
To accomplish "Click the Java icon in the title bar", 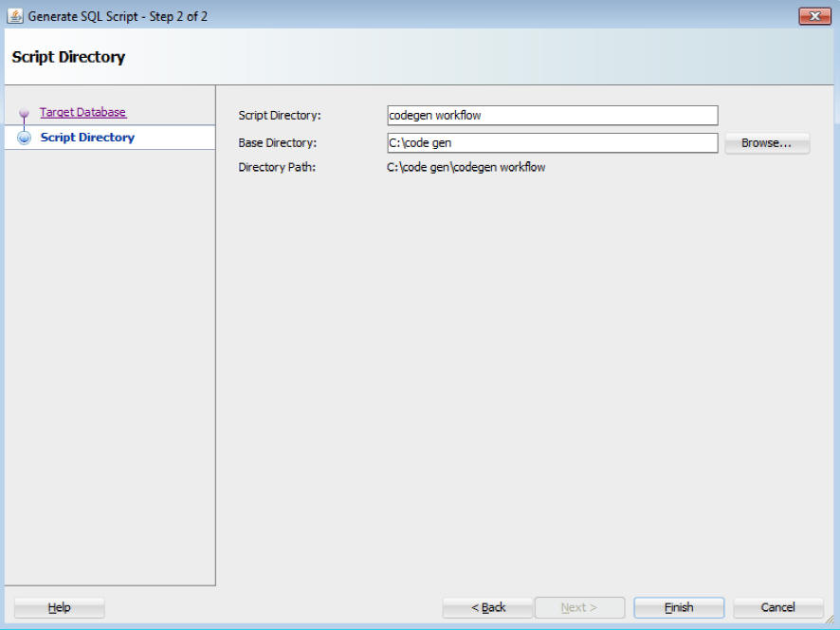I will coord(15,16).
